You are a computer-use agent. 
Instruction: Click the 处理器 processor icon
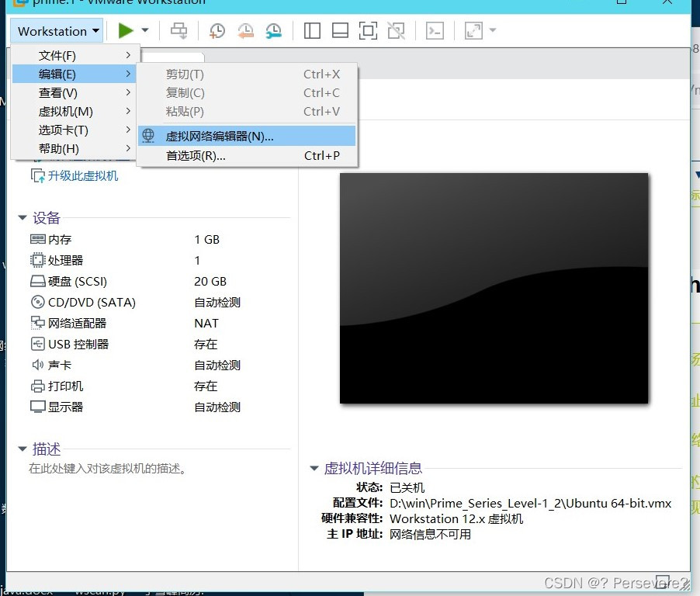37,260
